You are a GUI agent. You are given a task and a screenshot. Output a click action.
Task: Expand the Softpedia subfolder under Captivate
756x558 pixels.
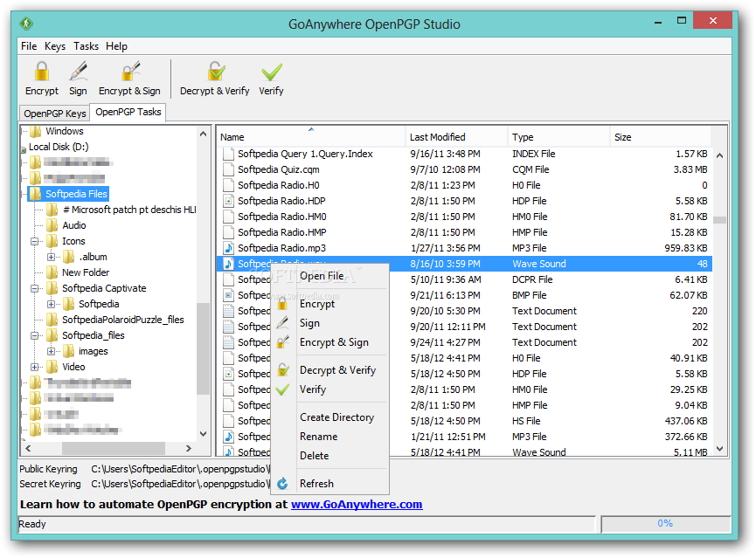[x=51, y=304]
